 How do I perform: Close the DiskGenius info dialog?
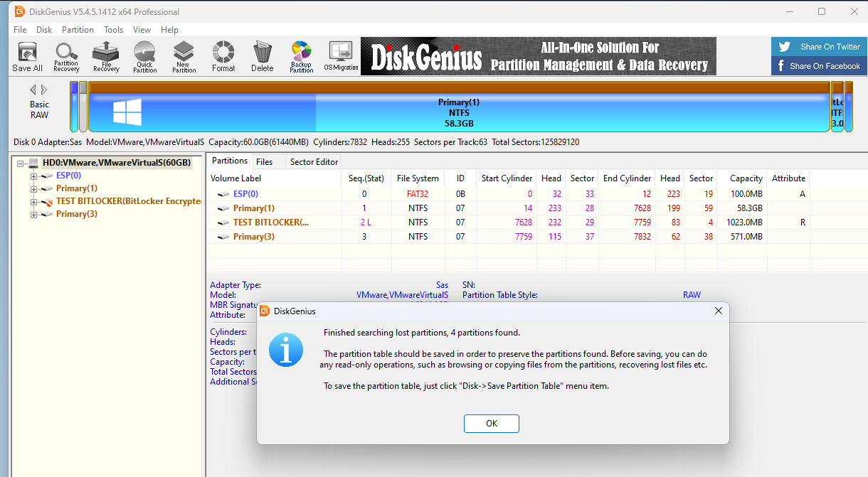tap(718, 311)
